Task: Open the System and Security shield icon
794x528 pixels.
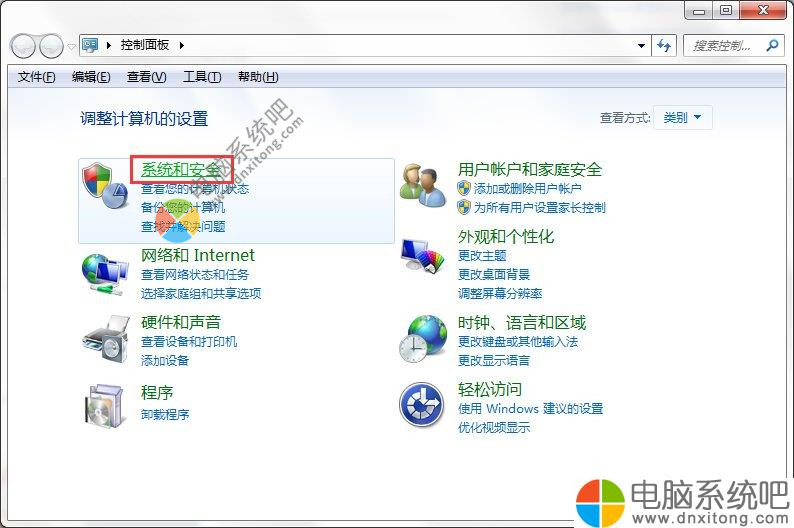Action: click(105, 185)
